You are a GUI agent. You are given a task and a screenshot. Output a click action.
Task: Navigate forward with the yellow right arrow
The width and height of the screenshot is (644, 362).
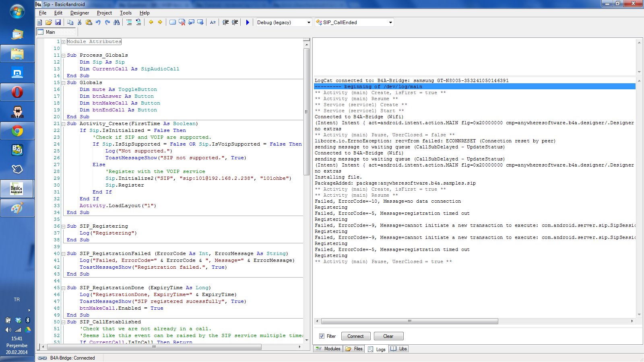tap(160, 23)
